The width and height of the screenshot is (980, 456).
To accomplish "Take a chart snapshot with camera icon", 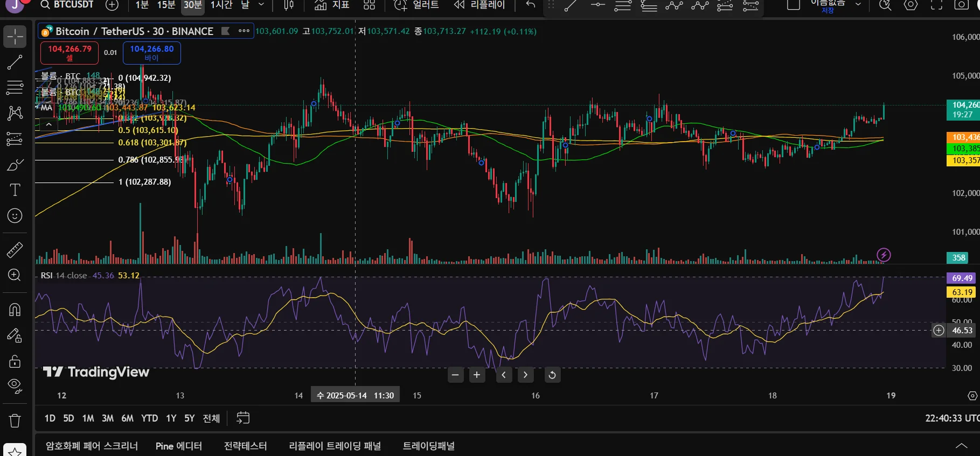I will (961, 5).
